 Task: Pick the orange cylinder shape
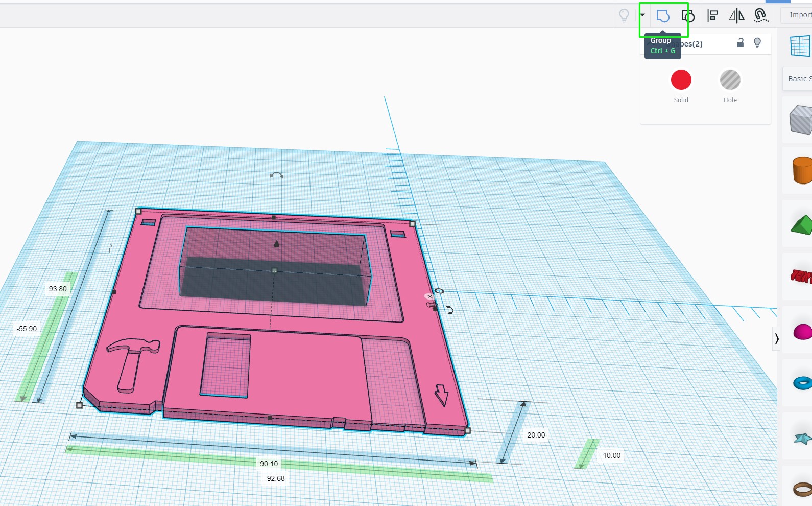pos(802,170)
